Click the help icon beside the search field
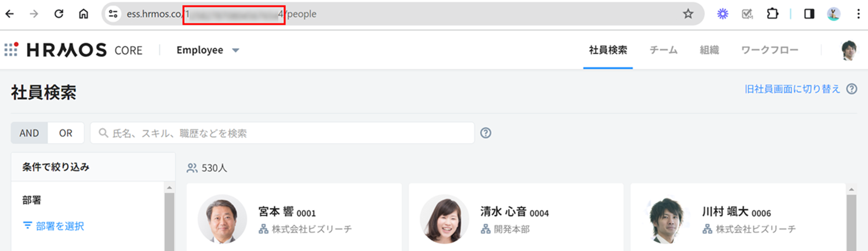This screenshot has width=868, height=251. 486,133
